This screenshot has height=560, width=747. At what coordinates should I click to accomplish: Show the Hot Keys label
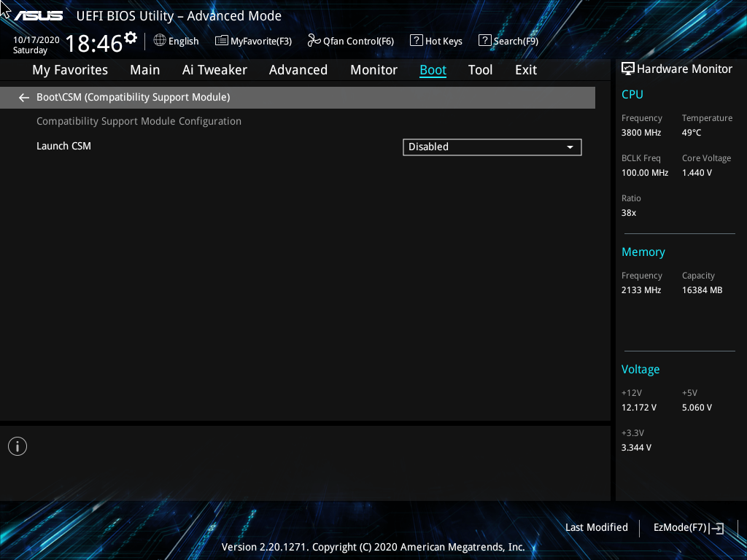tap(444, 42)
